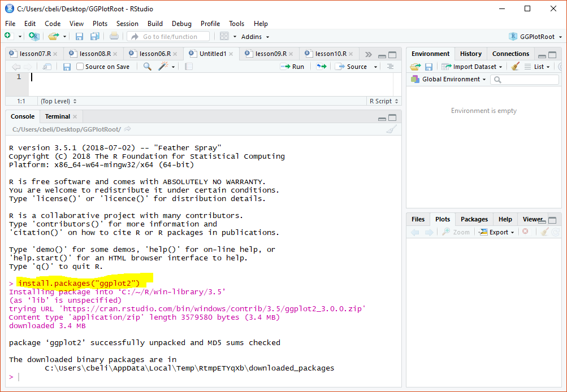This screenshot has width=567, height=392.
Task: Click the clear console broom icon
Action: tap(391, 129)
